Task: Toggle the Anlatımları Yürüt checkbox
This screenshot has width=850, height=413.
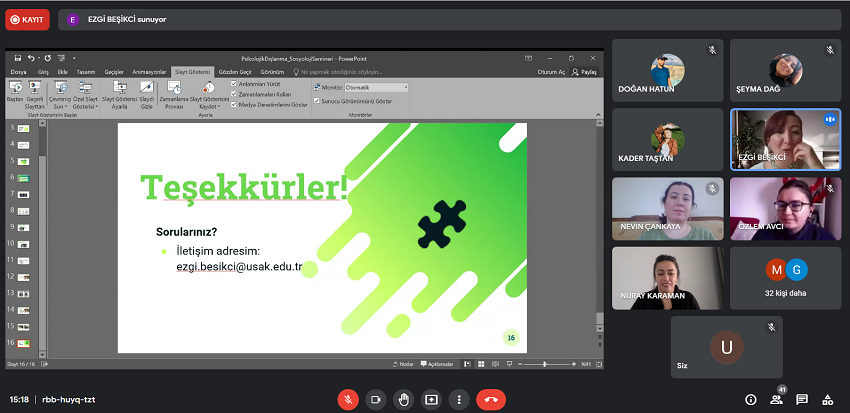Action: click(x=234, y=84)
